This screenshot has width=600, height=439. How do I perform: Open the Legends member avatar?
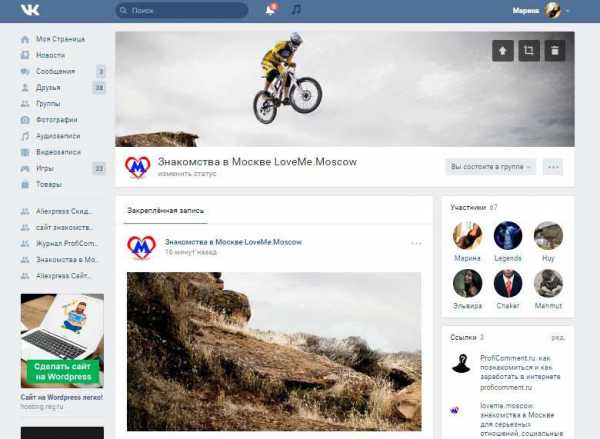click(508, 236)
